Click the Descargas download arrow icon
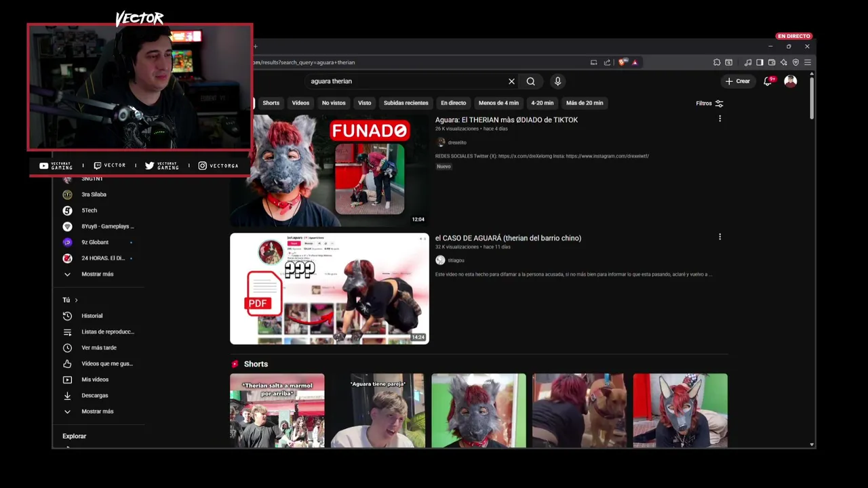Screen dimensions: 868x488 (67, 395)
